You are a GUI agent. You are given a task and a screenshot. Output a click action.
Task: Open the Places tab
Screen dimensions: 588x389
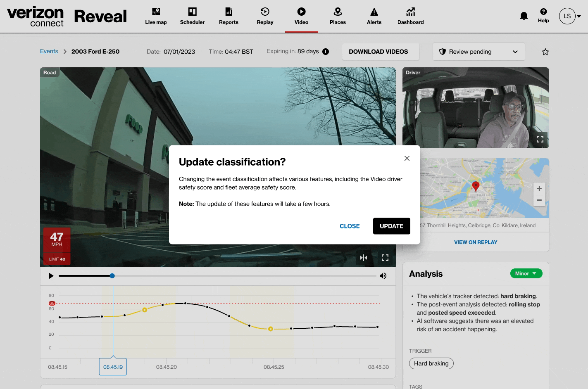338,17
